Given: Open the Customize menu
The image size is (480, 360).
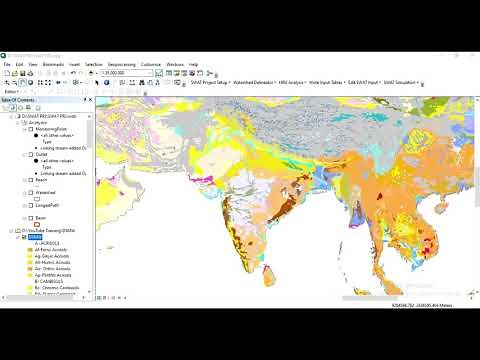Looking at the screenshot, I should (x=151, y=64).
